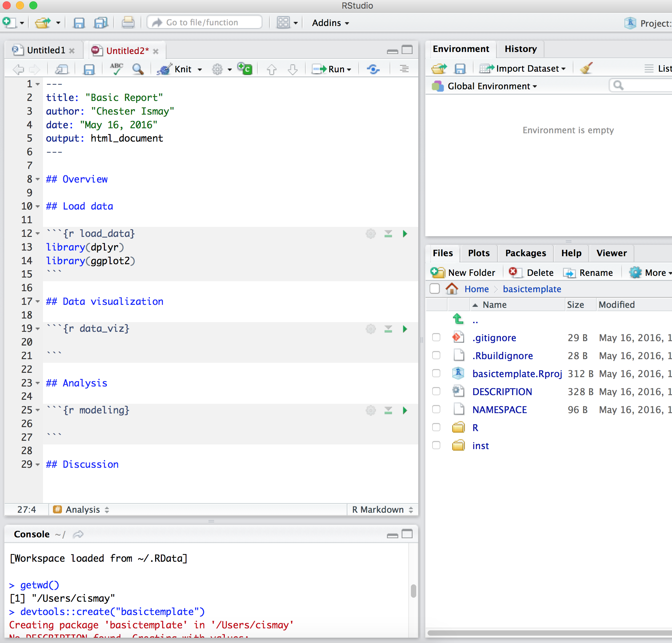Click the Go to file/function field
672x643 pixels.
204,23
